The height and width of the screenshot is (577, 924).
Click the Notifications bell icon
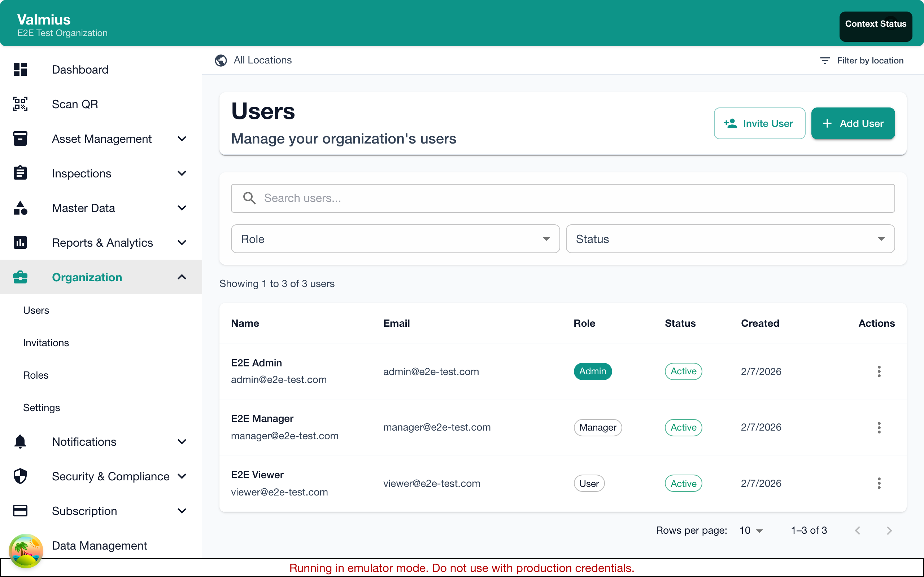pos(20,441)
